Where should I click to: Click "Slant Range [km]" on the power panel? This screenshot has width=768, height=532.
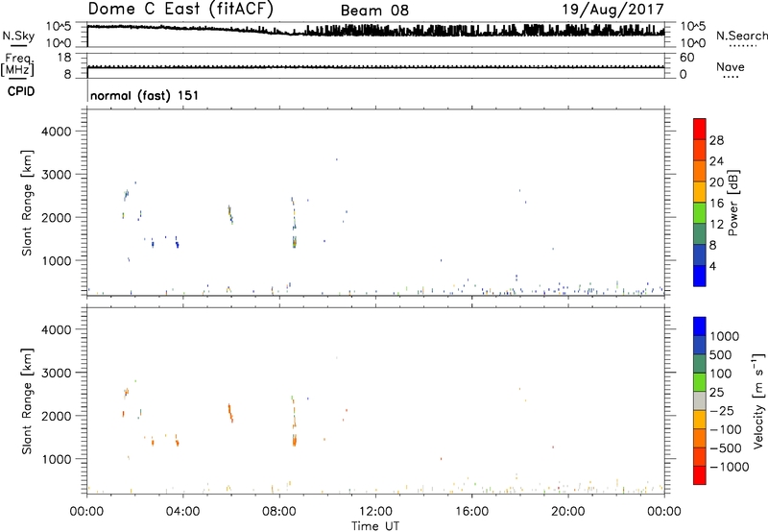click(27, 204)
